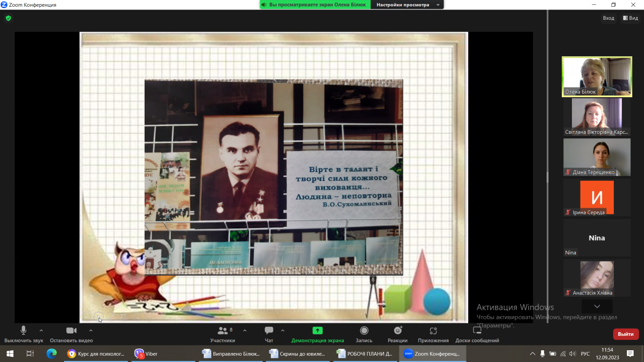Open Приложения apps panel

[x=433, y=334]
